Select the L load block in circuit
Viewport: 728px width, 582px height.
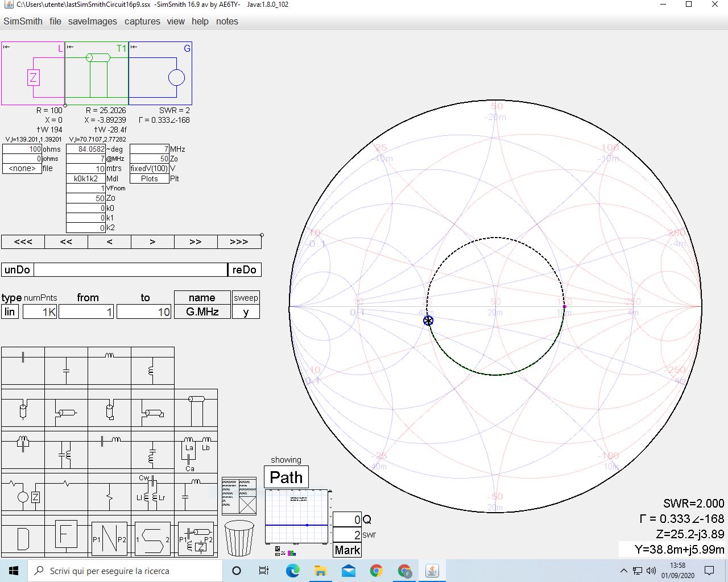click(33, 73)
